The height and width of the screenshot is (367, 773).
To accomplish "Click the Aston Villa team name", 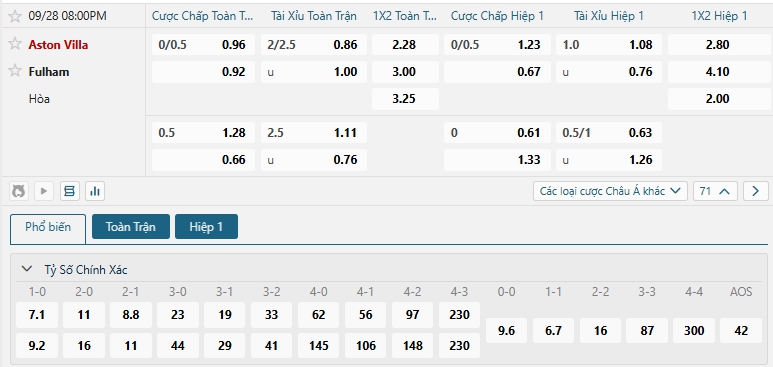I will click(x=58, y=45).
